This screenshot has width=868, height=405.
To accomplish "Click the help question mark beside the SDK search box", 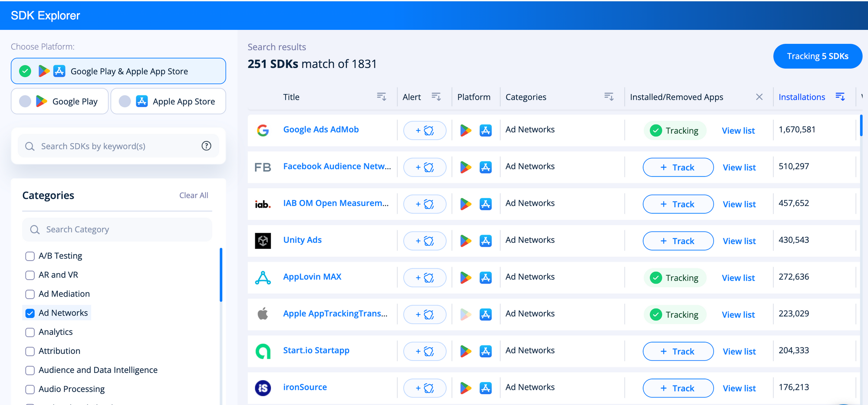I will (x=206, y=146).
